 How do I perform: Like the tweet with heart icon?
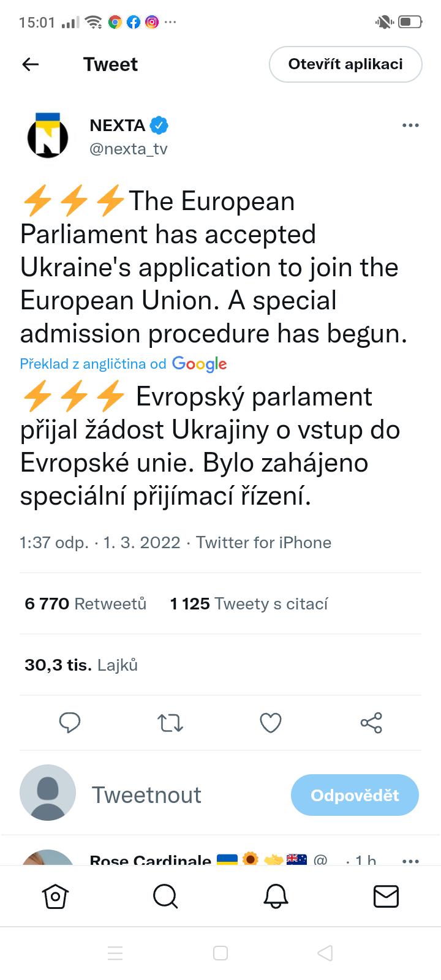(x=270, y=723)
